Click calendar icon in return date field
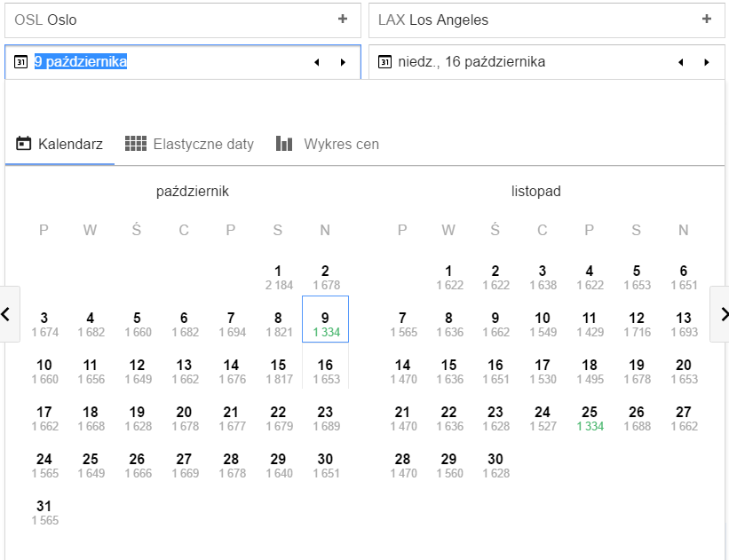Viewport: 729px width, 560px height. (385, 62)
